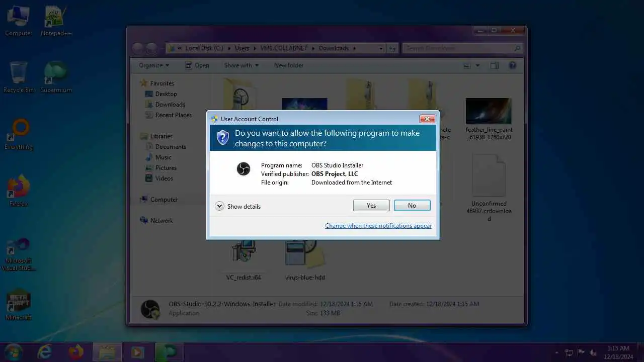
Task: Select virus-blue-hdd file
Action: tap(305, 259)
